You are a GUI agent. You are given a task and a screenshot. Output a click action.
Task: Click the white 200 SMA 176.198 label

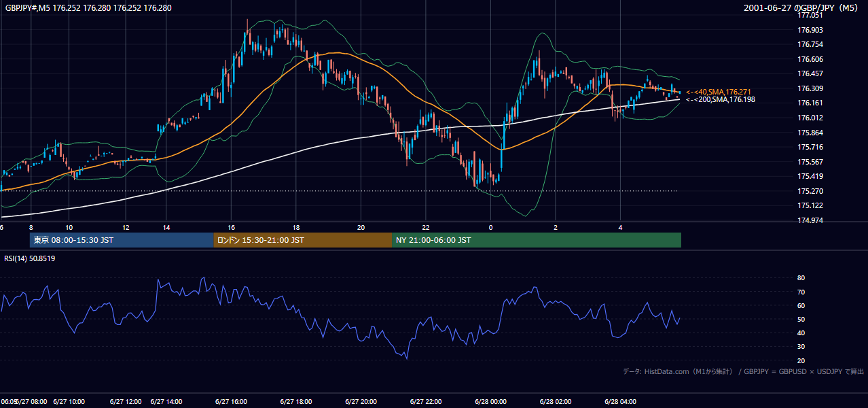tap(720, 99)
